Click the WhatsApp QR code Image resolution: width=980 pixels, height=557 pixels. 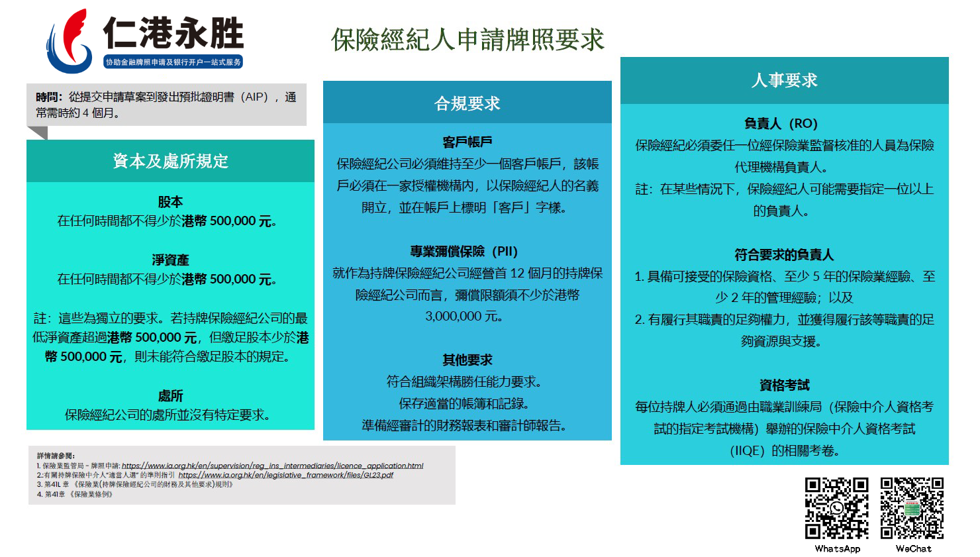[836, 508]
